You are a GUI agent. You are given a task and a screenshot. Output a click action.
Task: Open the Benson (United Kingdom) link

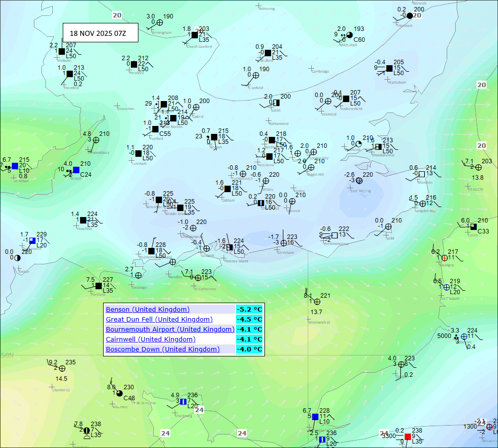tap(147, 309)
